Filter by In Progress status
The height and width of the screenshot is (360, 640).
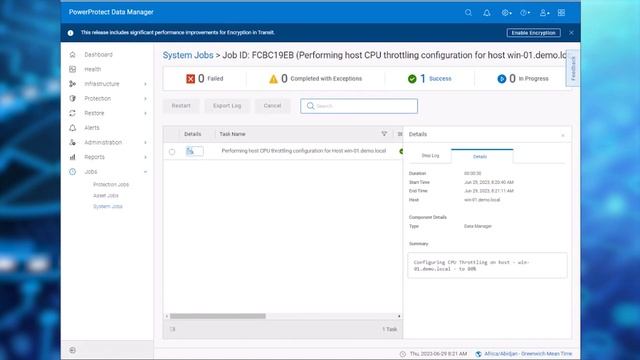pos(523,79)
